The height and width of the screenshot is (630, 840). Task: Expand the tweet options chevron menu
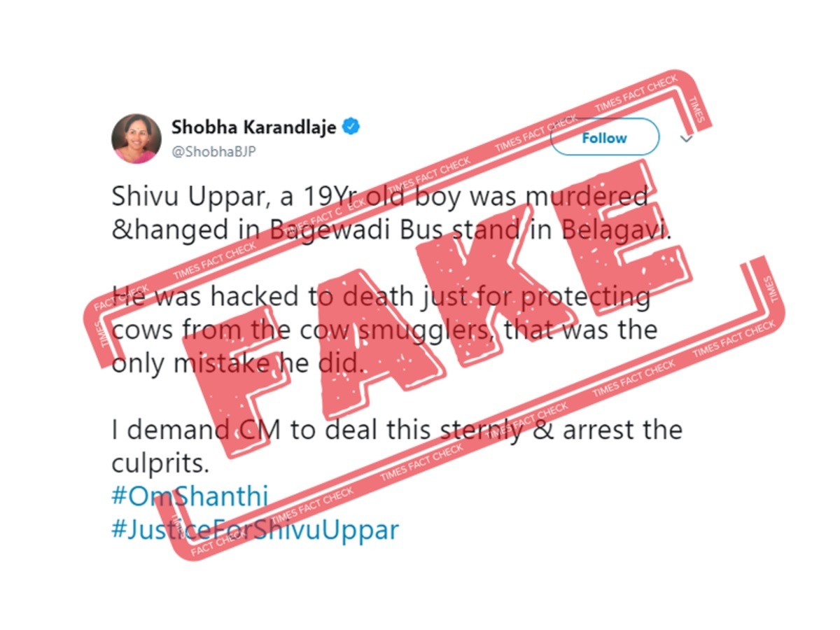pos(686,139)
